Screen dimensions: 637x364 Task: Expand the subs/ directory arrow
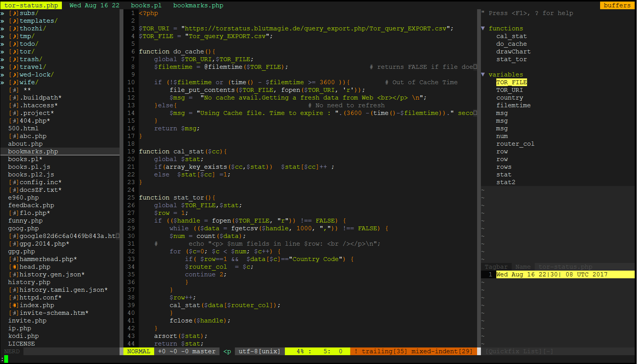[2, 13]
